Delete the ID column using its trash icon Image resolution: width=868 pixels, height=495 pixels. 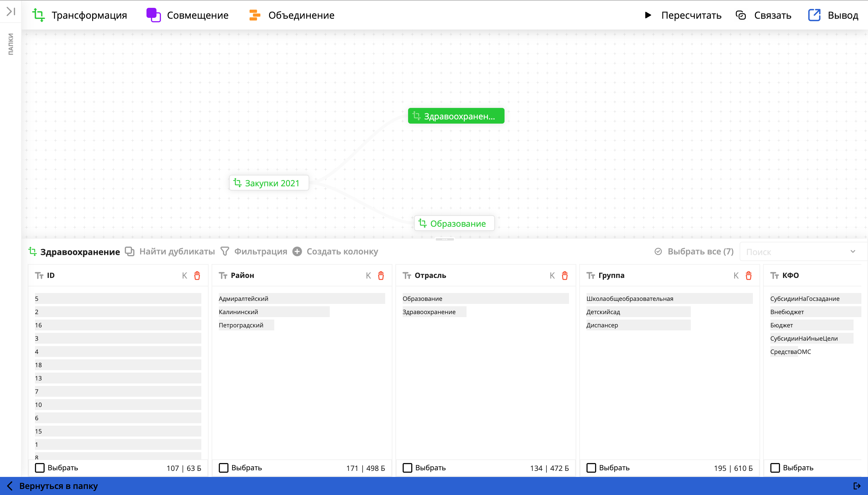click(197, 276)
